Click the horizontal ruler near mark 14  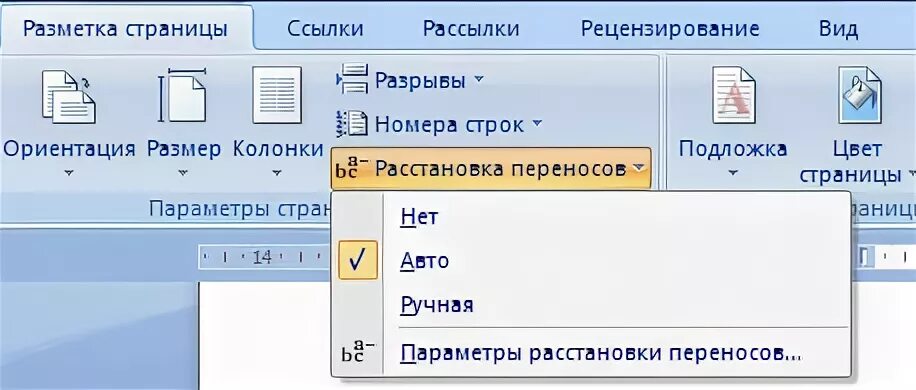point(262,257)
